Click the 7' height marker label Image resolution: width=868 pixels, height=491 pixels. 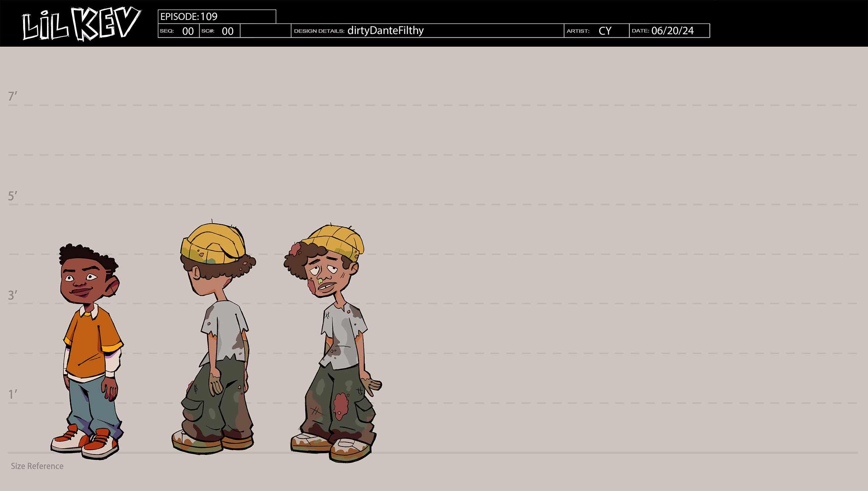[13, 96]
